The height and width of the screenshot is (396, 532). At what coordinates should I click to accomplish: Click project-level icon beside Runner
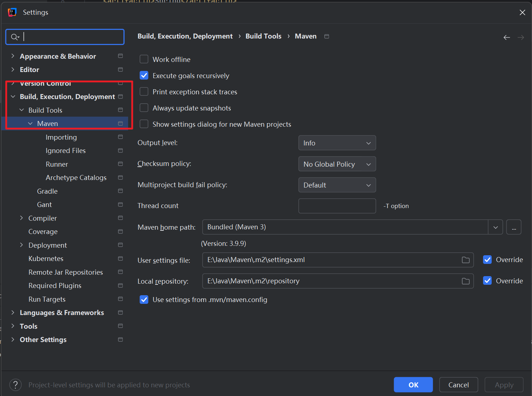tap(121, 164)
